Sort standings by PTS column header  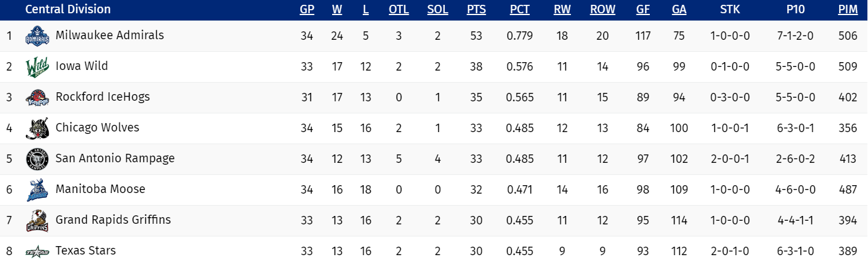[476, 10]
